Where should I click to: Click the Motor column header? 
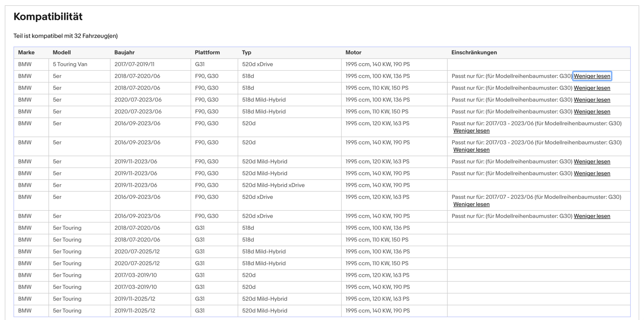pos(353,53)
